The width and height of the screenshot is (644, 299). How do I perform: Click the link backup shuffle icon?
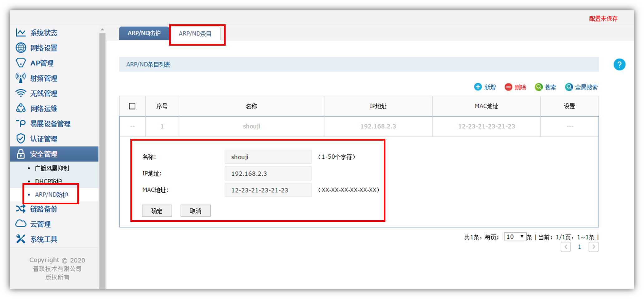21,209
